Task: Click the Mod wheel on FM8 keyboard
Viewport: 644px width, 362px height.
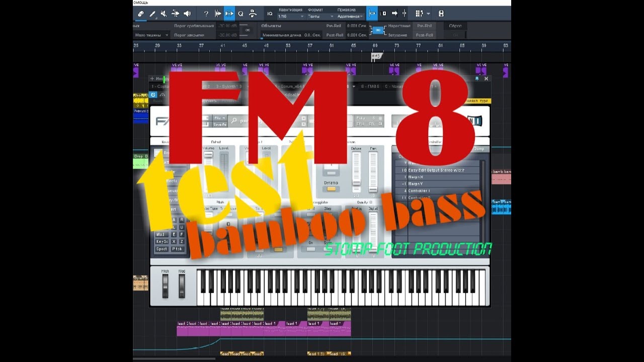Action: [182, 286]
